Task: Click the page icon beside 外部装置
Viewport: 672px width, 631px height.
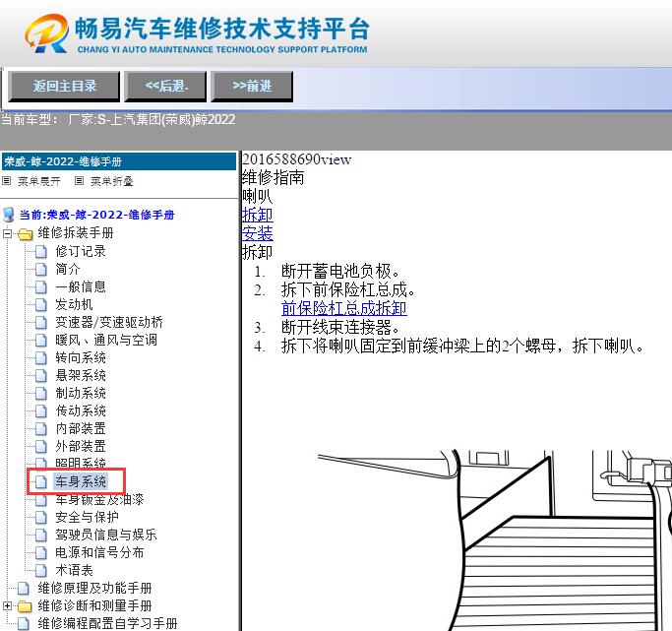Action: pyautogui.click(x=41, y=446)
